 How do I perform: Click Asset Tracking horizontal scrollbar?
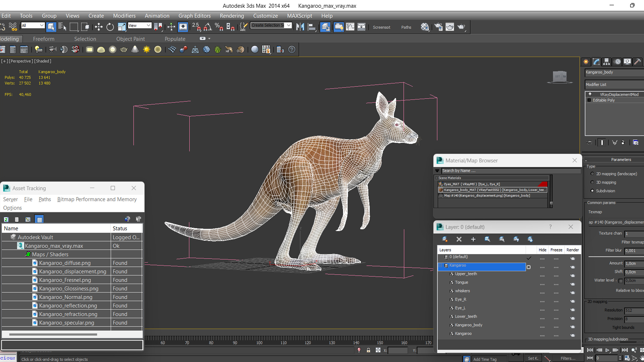coord(53,335)
